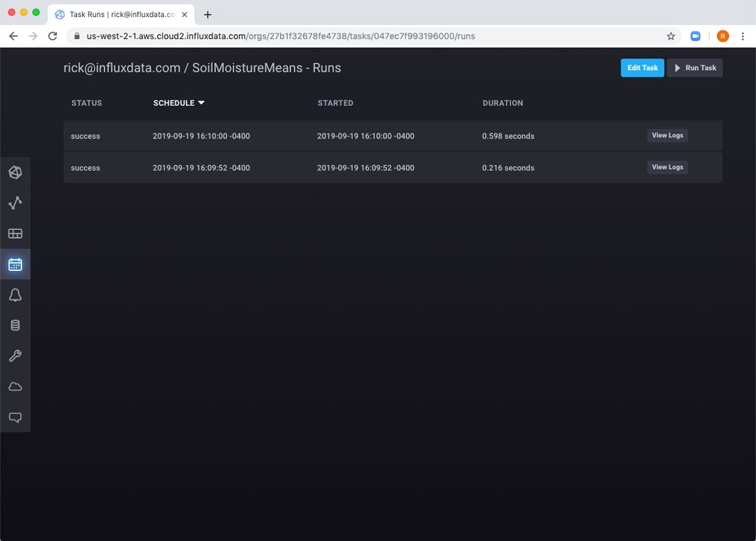This screenshot has width=756, height=541.
Task: Open the Data Explorer graph icon in sidebar
Action: click(15, 203)
